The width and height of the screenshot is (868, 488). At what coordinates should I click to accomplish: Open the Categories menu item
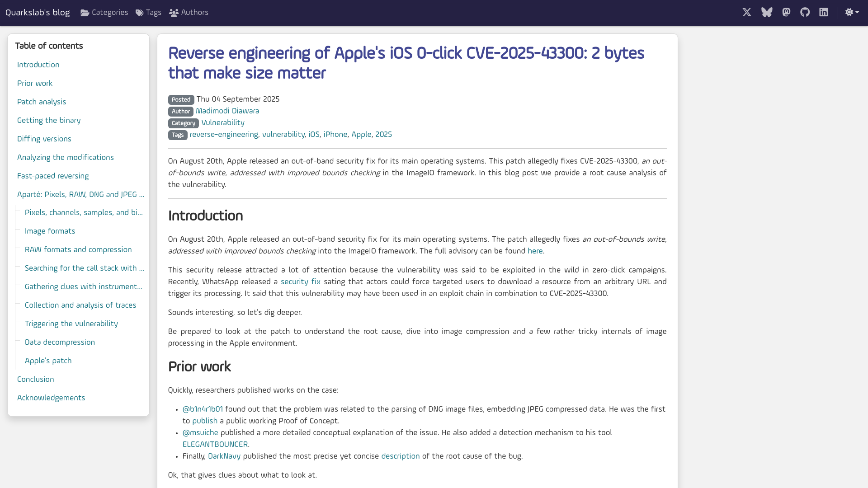pyautogui.click(x=104, y=13)
